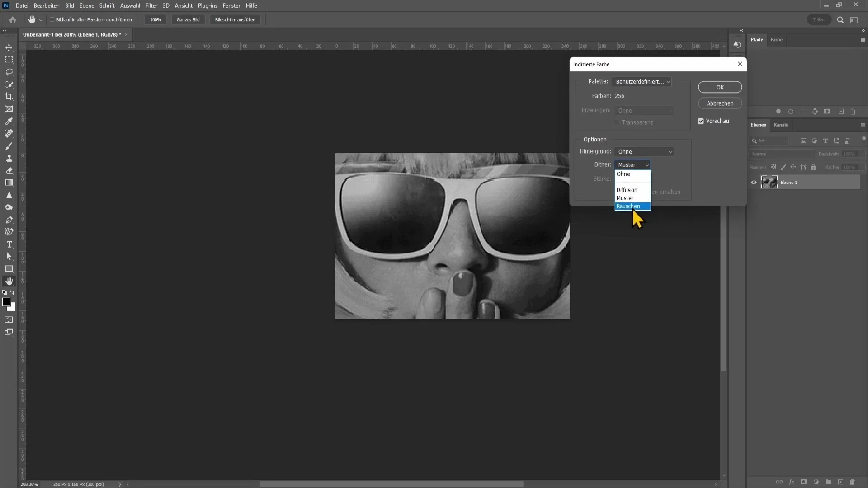Select the Path Selection tool
Screen dimensions: 868x488
tap(9, 256)
